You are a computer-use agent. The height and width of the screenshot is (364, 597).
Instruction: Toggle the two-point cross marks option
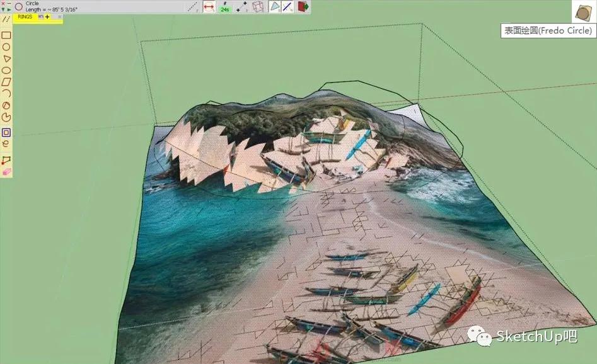tap(241, 7)
